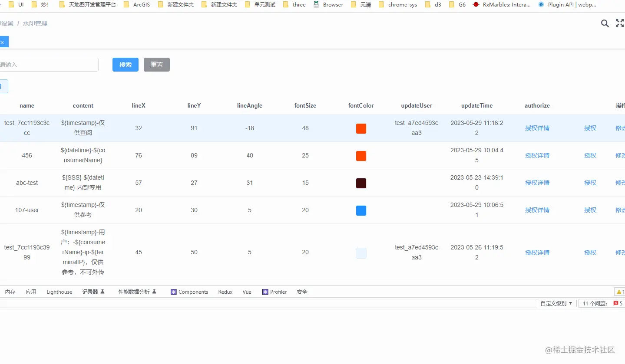Open 授权详情 for the 107-user row
This screenshot has height=364, width=625.
(537, 210)
